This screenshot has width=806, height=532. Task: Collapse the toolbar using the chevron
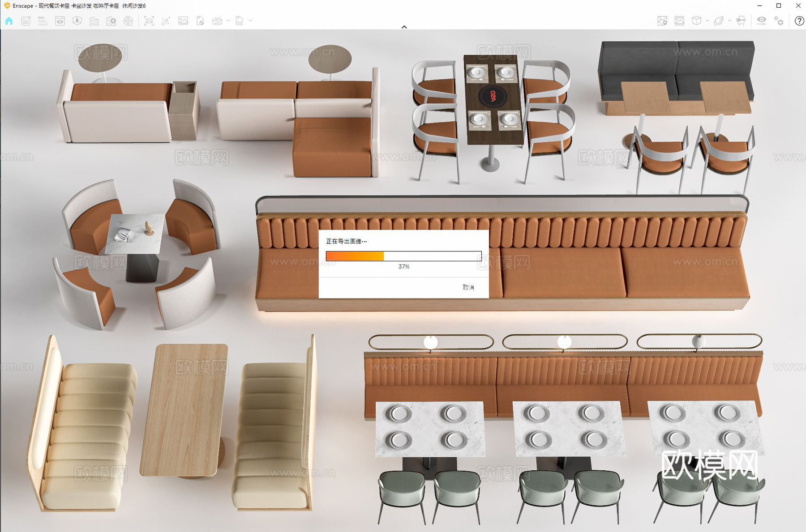coord(404,27)
